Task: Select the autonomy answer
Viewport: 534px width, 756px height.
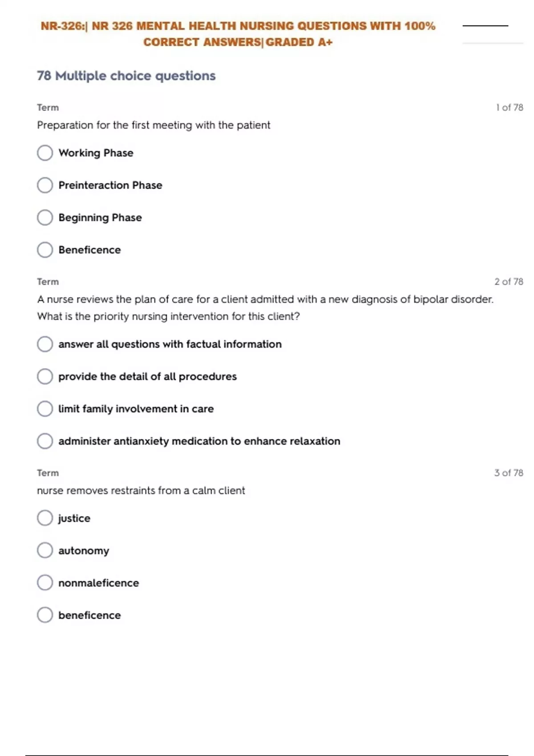Action: coord(45,551)
